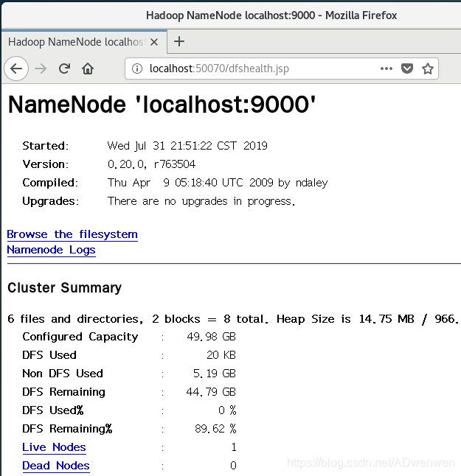The width and height of the screenshot is (461, 476).
Task: Click the Cluster Summary heading
Action: 64,288
